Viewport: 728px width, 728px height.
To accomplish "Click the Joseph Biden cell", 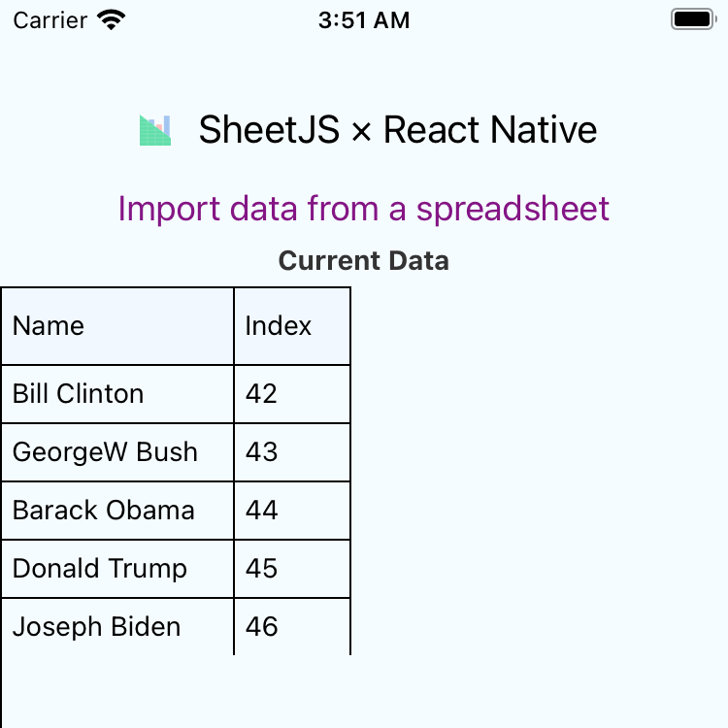I will point(117,627).
